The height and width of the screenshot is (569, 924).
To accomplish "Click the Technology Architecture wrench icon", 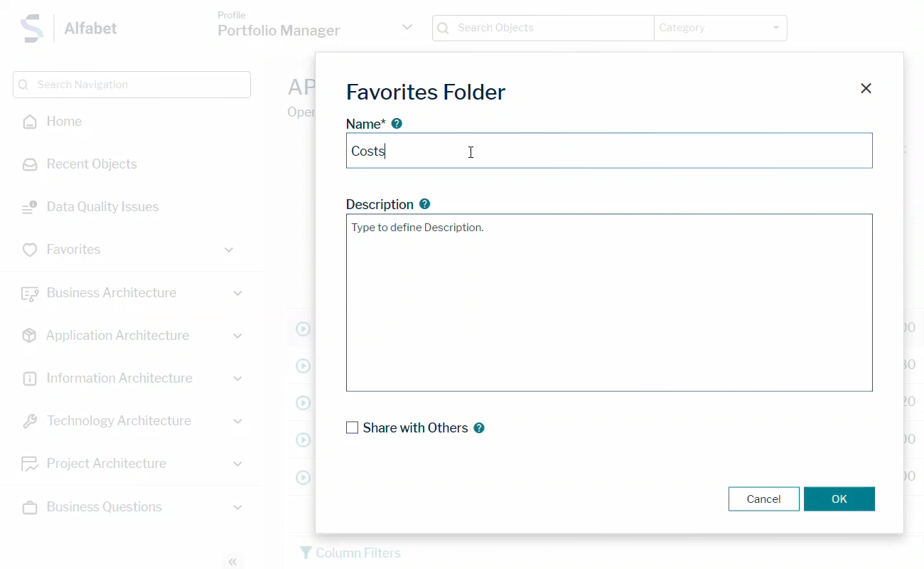I will coord(29,420).
